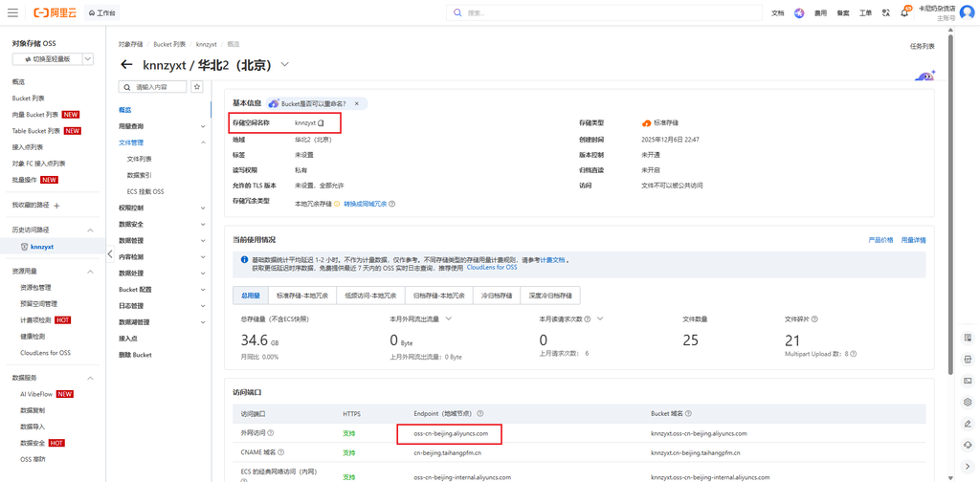This screenshot has height=482, width=980.
Task: Open the user avatar menu
Action: click(x=967, y=12)
